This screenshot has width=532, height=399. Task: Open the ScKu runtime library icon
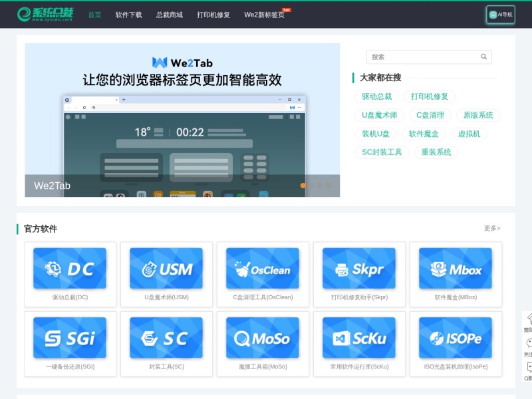tap(359, 338)
